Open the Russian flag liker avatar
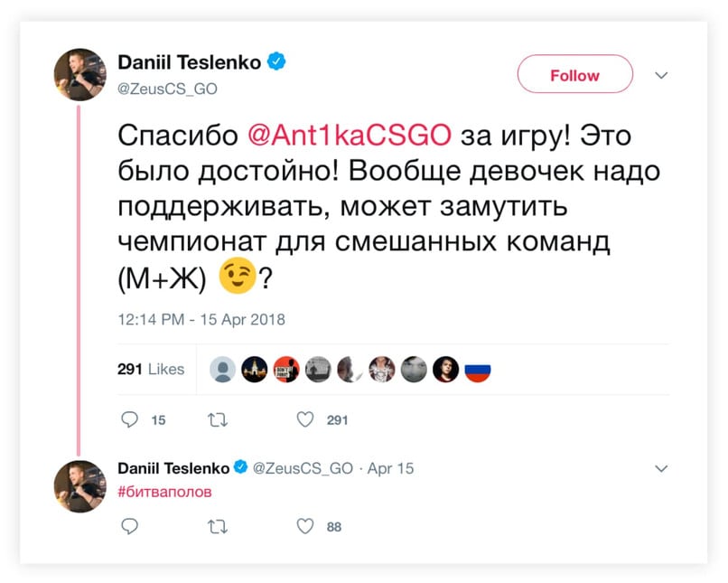This screenshot has width=728, height=583. [478, 370]
